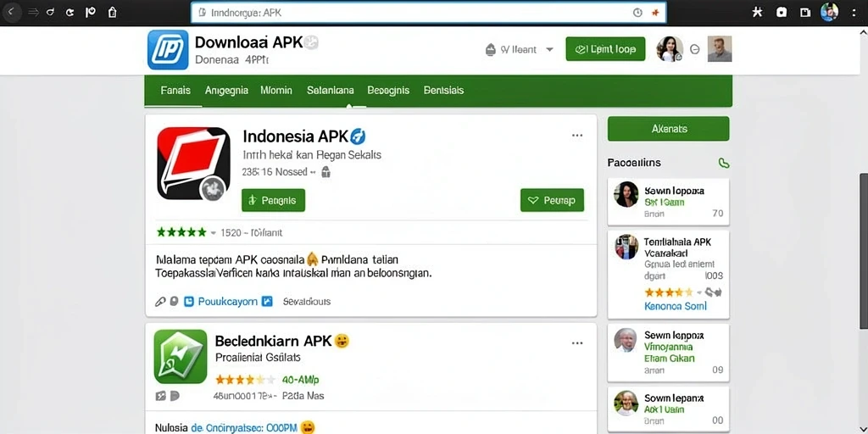This screenshot has width=868, height=434.
Task: Open the Sowm Iepanx card with 00
Action: 668,409
